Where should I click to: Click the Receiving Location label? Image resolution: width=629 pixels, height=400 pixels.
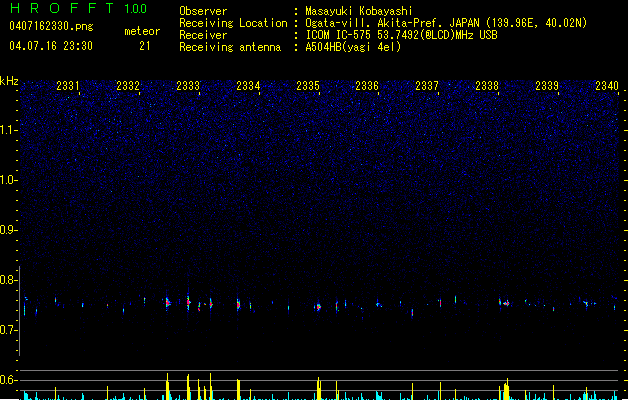click(233, 23)
